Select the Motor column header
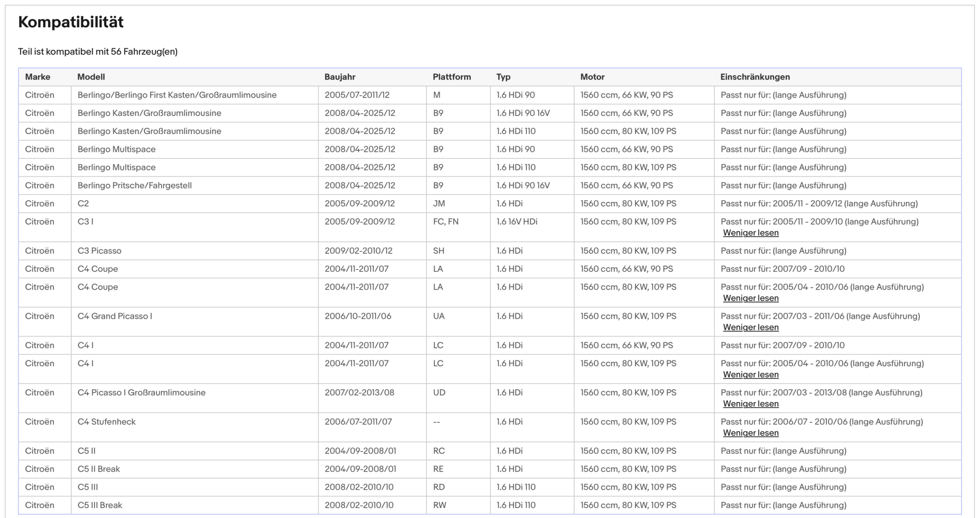 coord(592,77)
